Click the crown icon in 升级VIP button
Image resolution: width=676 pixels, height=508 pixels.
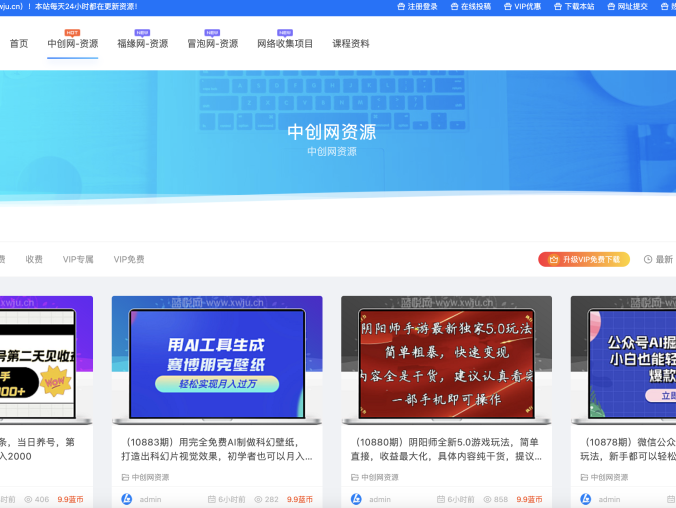554,259
